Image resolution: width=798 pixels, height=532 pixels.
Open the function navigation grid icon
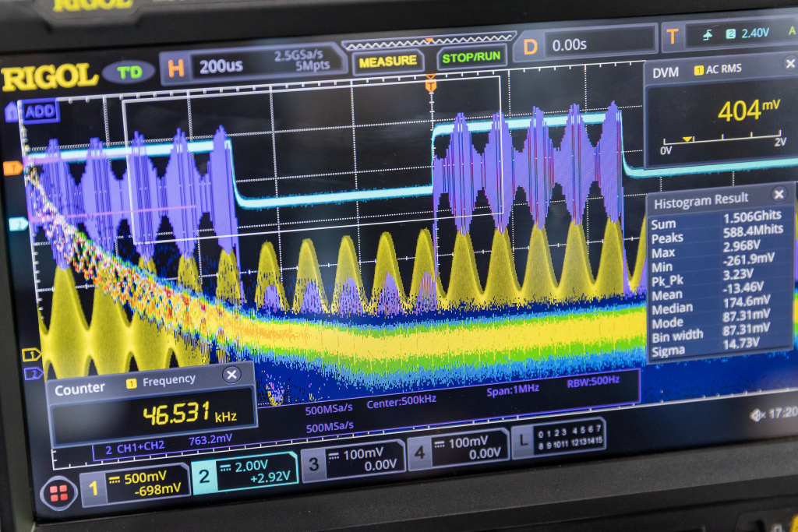coord(58,493)
